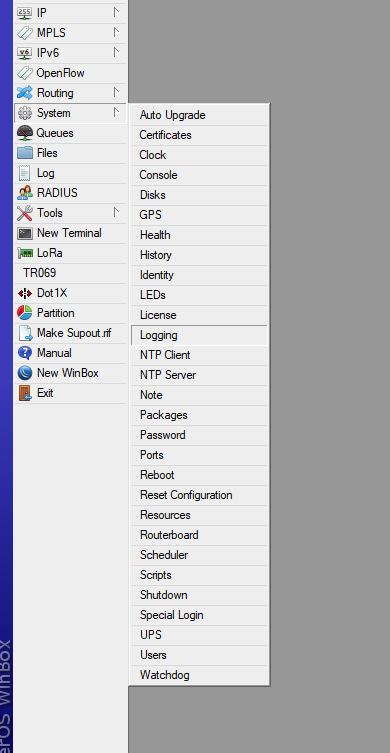Screen dimensions: 390x753
Task: Click the IPv6 menu icon
Action: tap(24, 53)
